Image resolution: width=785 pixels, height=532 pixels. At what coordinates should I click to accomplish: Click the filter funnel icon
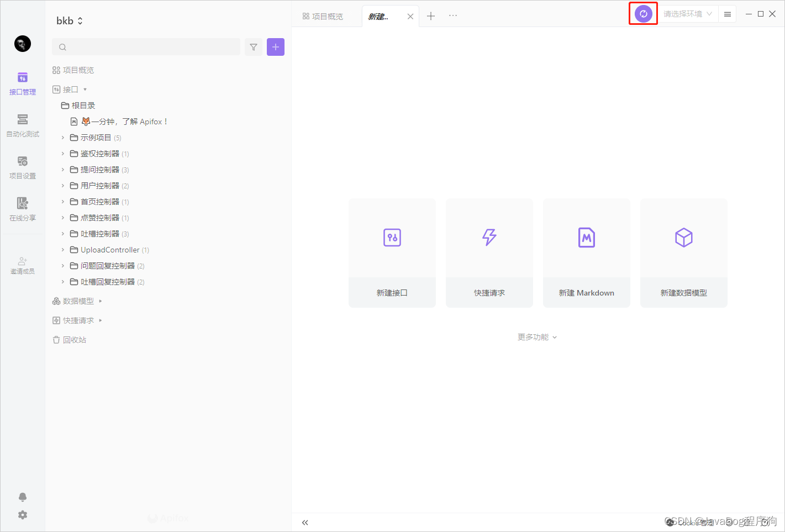point(254,47)
